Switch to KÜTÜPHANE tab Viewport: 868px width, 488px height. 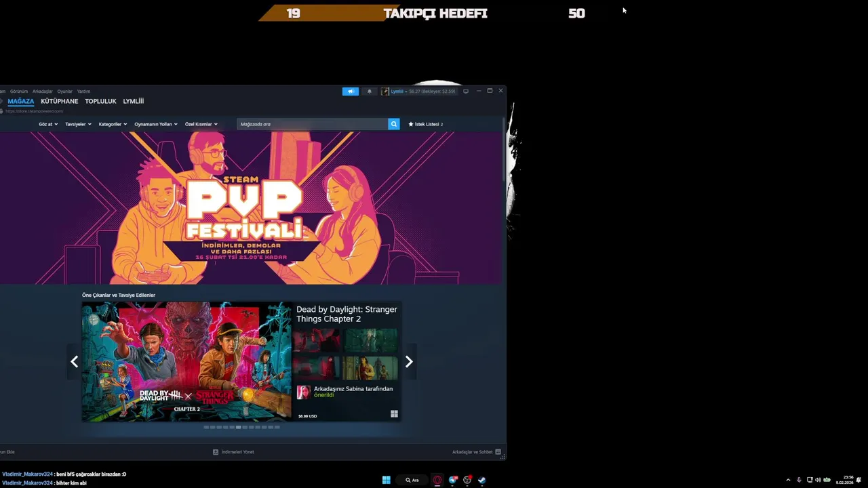point(60,101)
